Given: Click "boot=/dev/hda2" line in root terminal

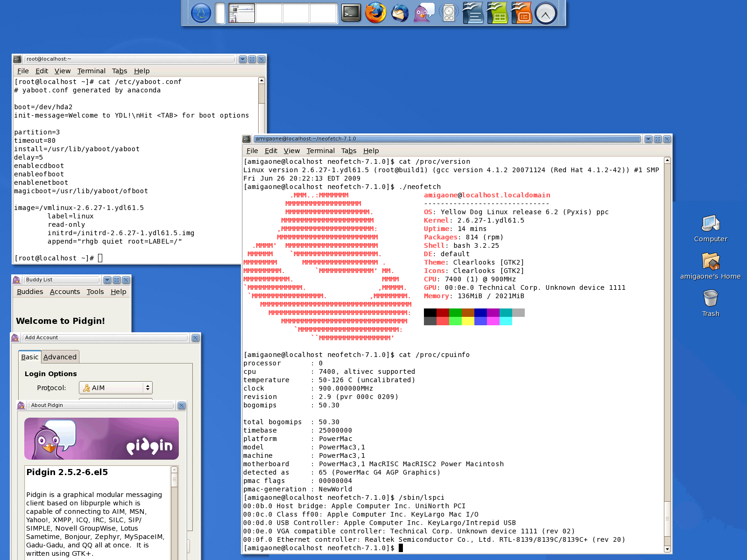Looking at the screenshot, I should click(x=43, y=107).
